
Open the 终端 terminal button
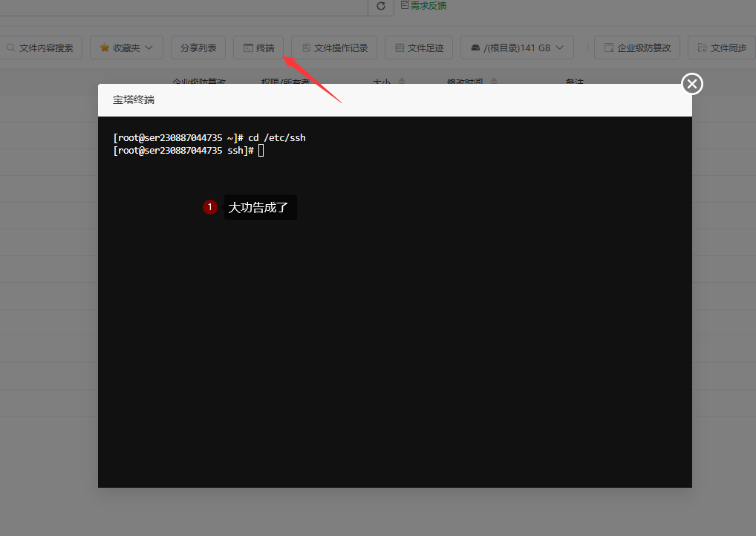[x=258, y=48]
